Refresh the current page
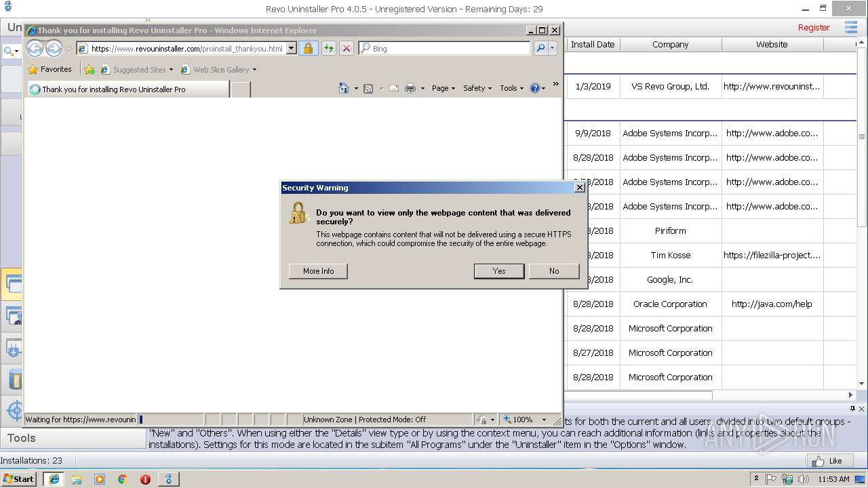The width and height of the screenshot is (868, 488). [328, 49]
